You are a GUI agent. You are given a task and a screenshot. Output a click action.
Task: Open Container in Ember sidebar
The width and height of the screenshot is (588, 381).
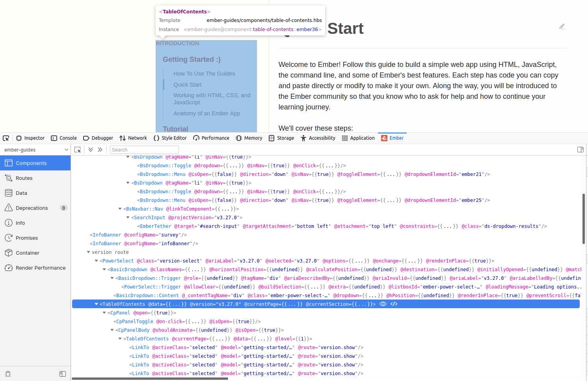coord(35,253)
